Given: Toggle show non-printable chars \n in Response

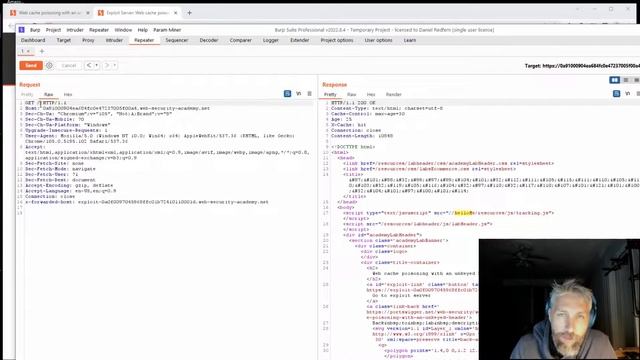Looking at the screenshot, I should point(627,94).
